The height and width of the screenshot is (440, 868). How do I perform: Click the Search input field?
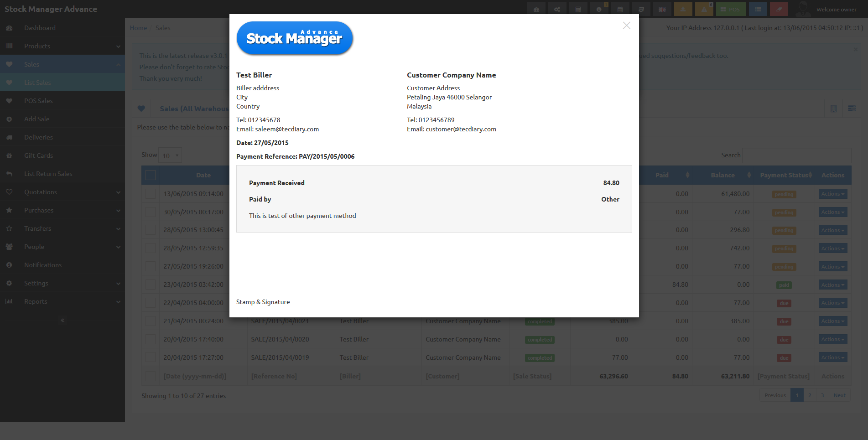pos(796,155)
